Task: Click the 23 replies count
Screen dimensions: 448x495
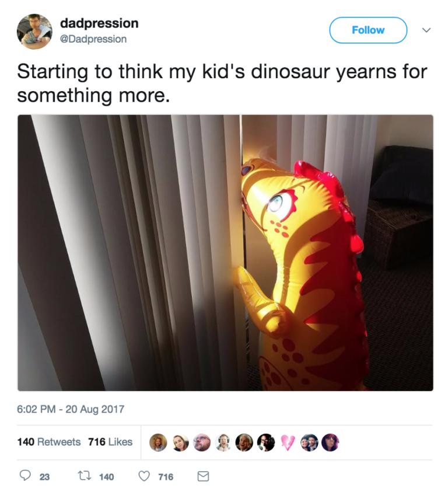Action: (x=44, y=477)
